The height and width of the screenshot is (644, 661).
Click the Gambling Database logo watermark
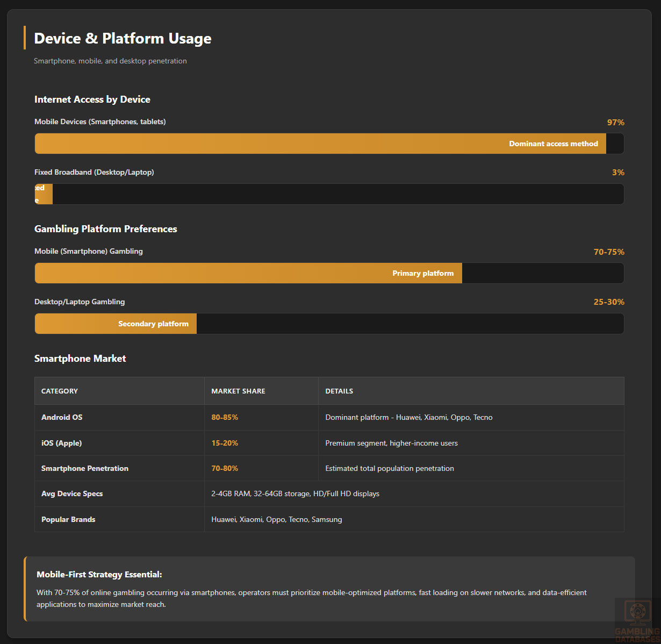637,620
